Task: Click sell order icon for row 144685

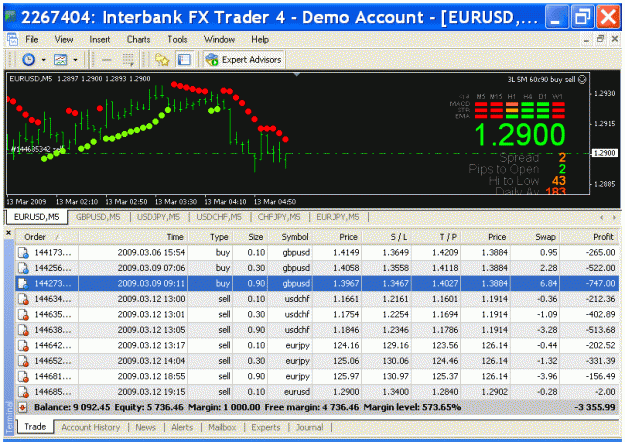Action: [24, 393]
